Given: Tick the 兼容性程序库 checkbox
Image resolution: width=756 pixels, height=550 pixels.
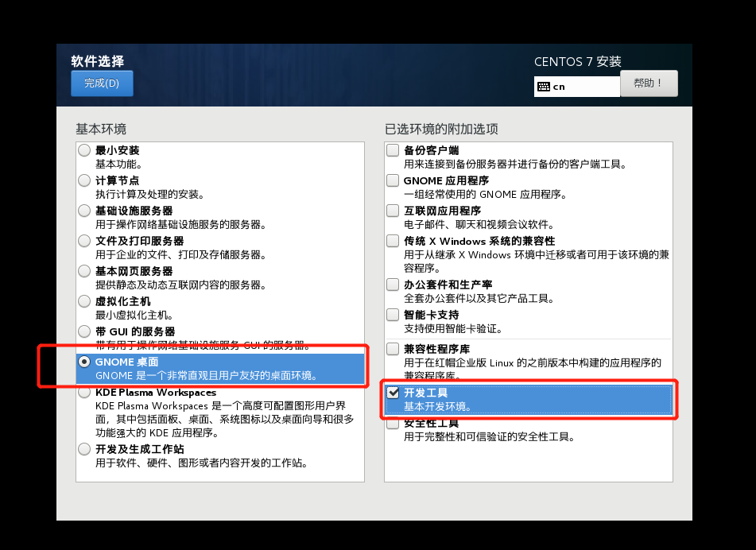Looking at the screenshot, I should [393, 348].
